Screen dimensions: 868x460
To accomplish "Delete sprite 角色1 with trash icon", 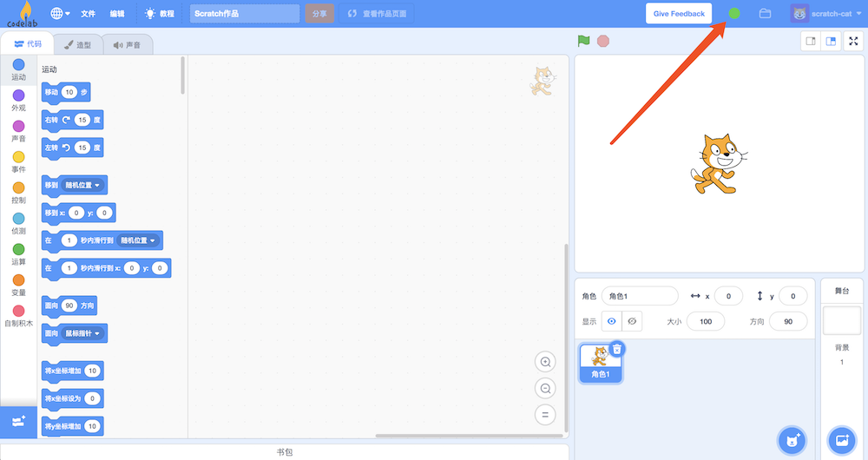I will point(617,349).
